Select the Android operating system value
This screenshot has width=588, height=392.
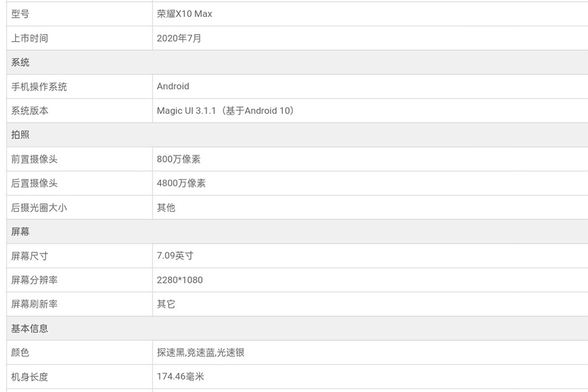click(172, 86)
